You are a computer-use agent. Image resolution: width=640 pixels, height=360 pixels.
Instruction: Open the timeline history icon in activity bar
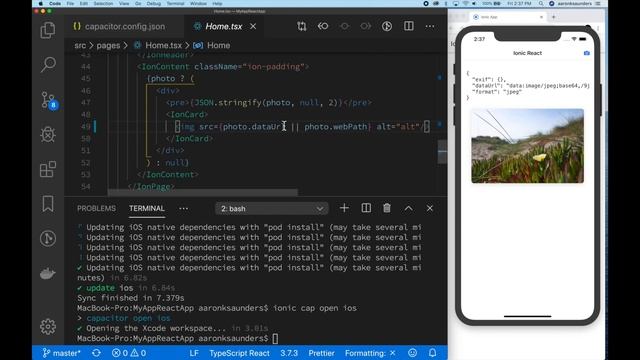pos(48,238)
